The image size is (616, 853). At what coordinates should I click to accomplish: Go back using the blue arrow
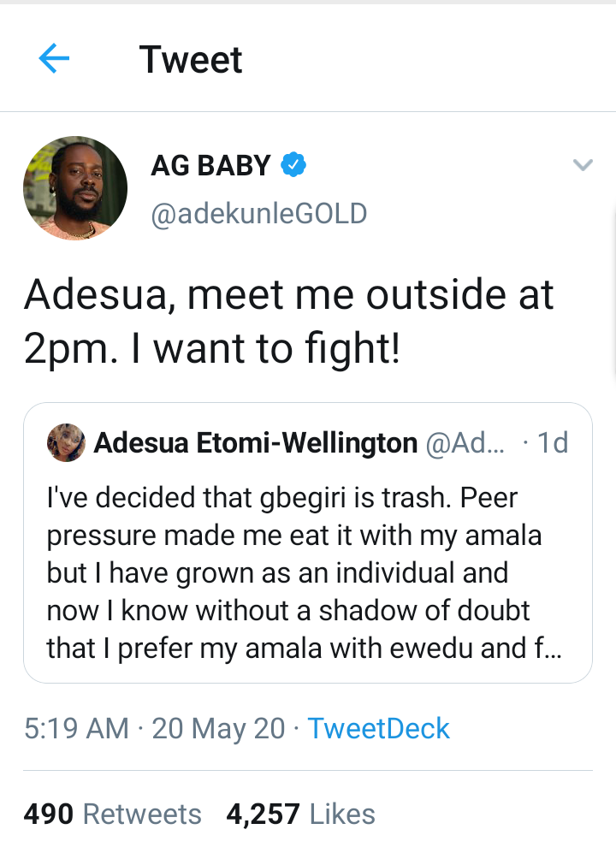click(x=54, y=59)
